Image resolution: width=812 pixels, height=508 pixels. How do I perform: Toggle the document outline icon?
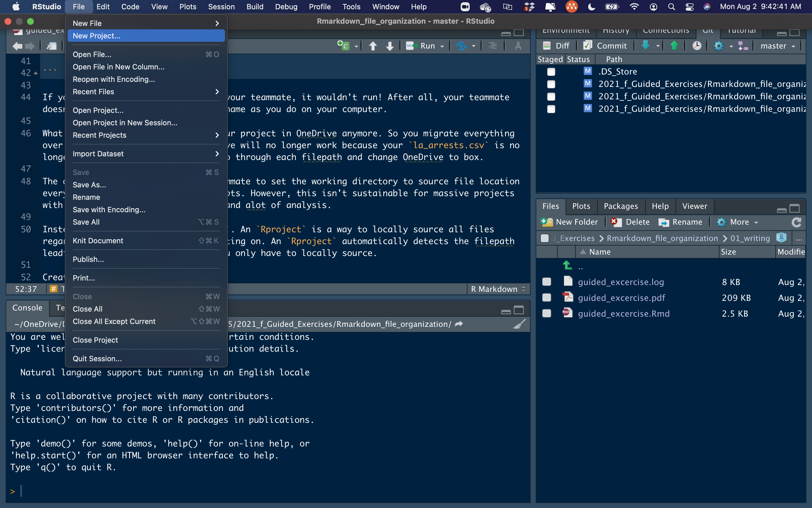tap(493, 46)
